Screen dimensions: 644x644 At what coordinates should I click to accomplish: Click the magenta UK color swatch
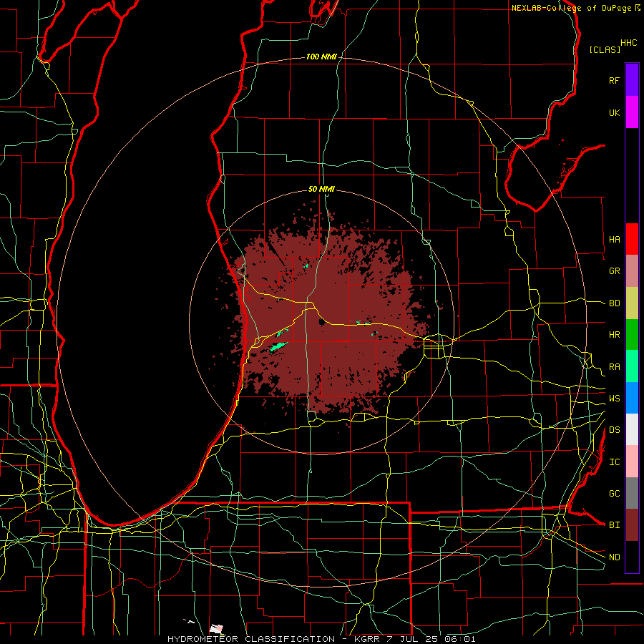(x=632, y=112)
